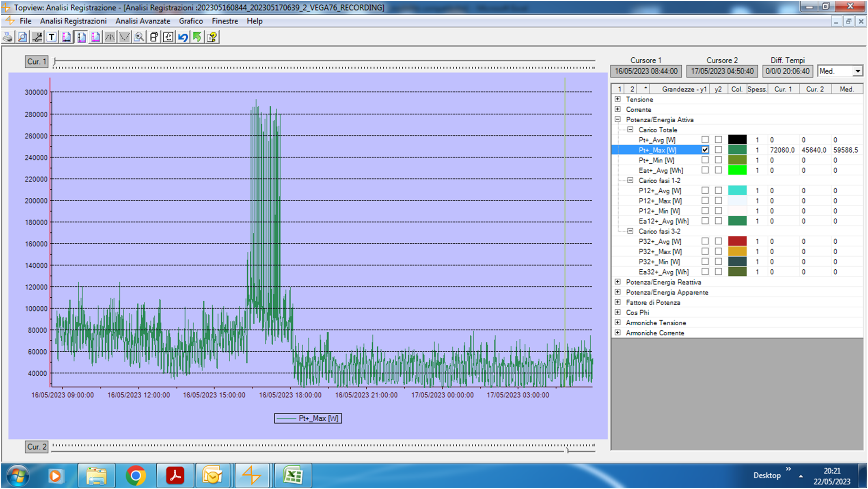The height and width of the screenshot is (489, 868).
Task: Open Google Chrome from the taskbar
Action: pyautogui.click(x=136, y=476)
